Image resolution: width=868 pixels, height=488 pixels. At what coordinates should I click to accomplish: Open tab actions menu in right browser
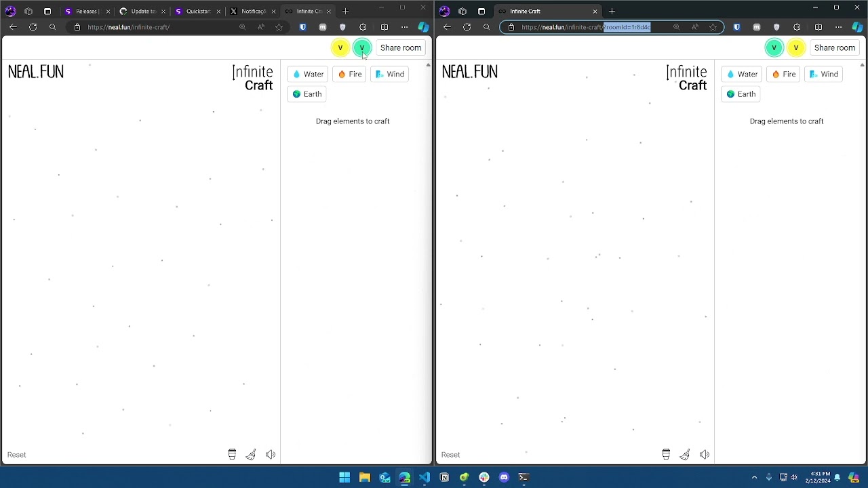coord(481,11)
